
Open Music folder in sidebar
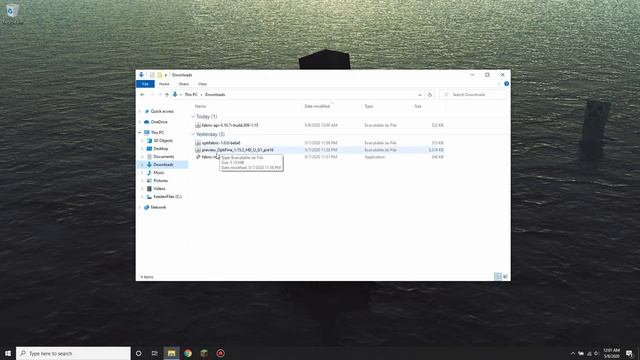tap(159, 173)
